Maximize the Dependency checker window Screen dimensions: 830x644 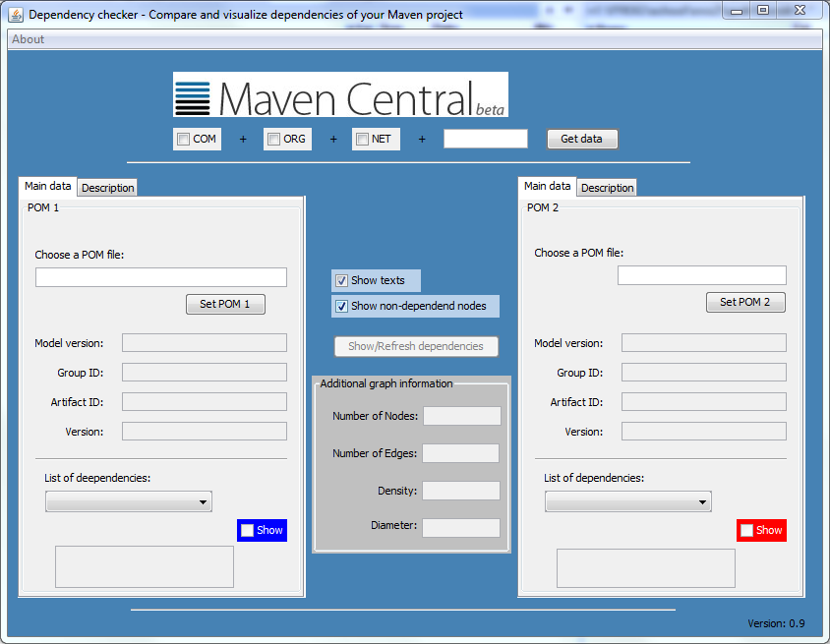763,11
